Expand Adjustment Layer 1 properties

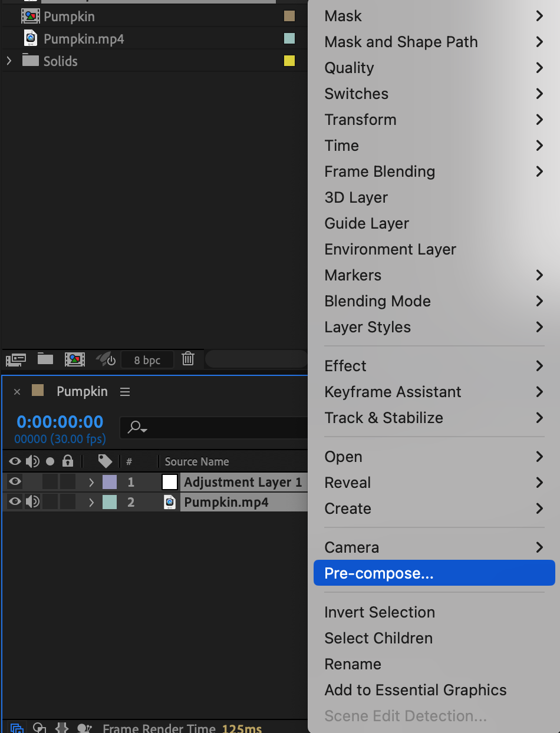91,483
